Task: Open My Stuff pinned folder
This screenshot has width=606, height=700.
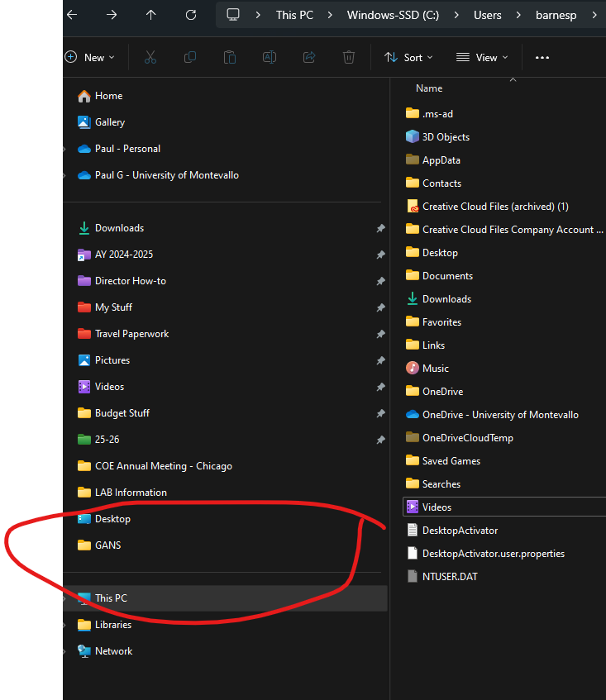Action: coord(105,307)
